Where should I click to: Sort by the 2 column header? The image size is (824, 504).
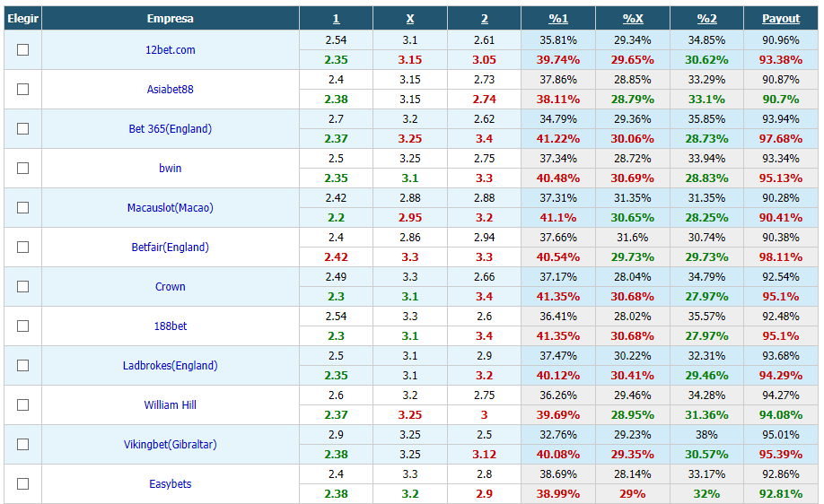click(x=485, y=19)
